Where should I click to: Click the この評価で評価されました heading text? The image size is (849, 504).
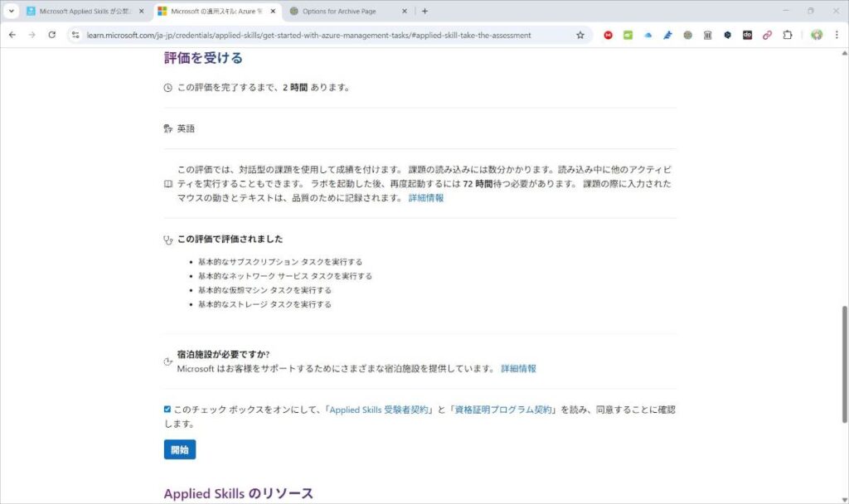pyautogui.click(x=230, y=240)
